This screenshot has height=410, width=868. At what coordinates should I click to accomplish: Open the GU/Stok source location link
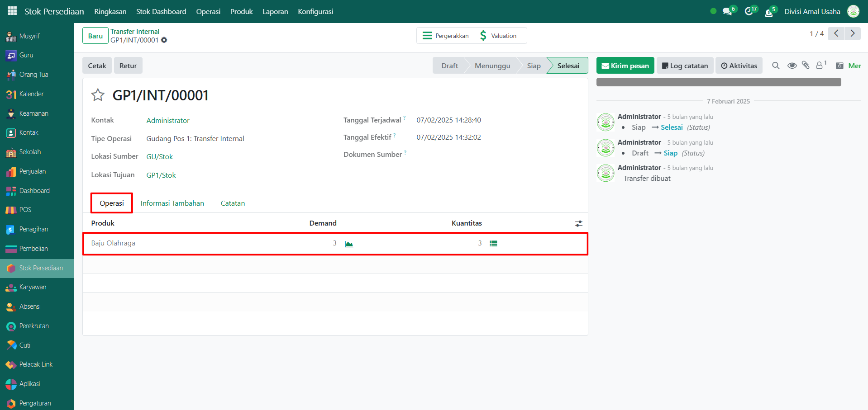pos(159,157)
